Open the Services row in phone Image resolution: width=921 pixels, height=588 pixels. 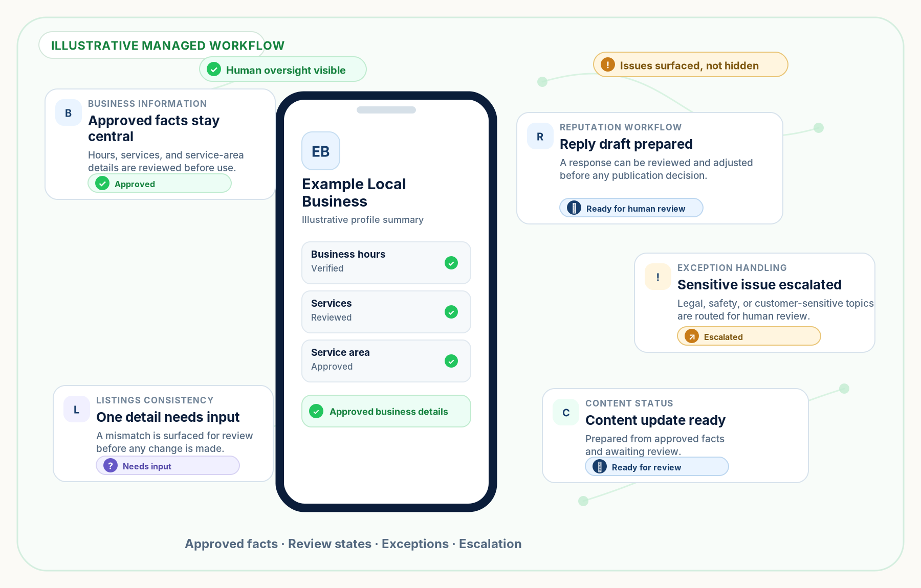[386, 312]
